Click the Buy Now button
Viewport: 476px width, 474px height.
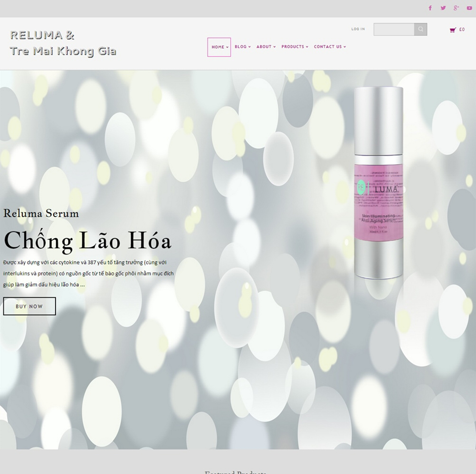30,306
